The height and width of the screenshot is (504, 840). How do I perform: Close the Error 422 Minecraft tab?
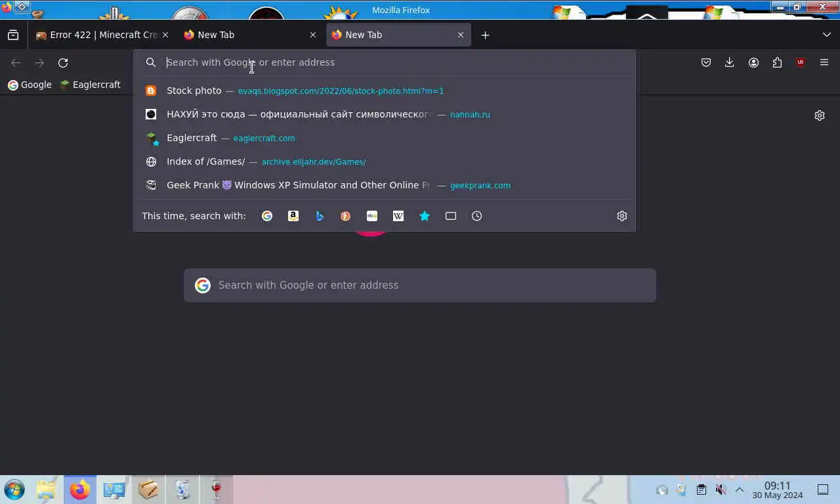(x=165, y=35)
